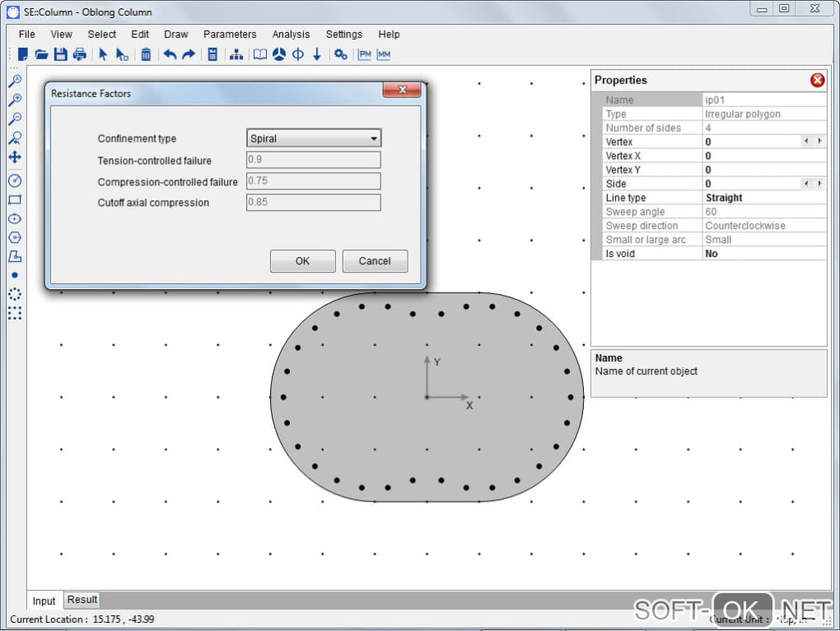Viewport: 840px width, 631px height.
Task: Select the Zoom in magnifier tool
Action: pyautogui.click(x=14, y=100)
